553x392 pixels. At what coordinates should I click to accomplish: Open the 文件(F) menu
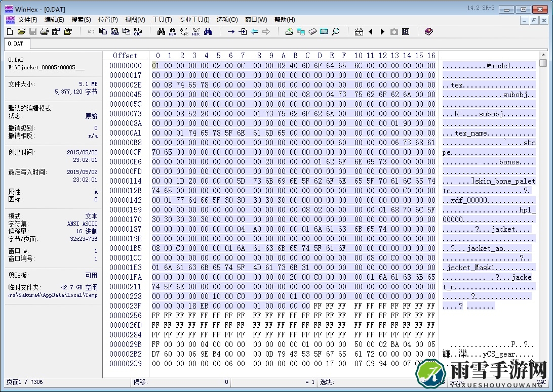point(28,20)
